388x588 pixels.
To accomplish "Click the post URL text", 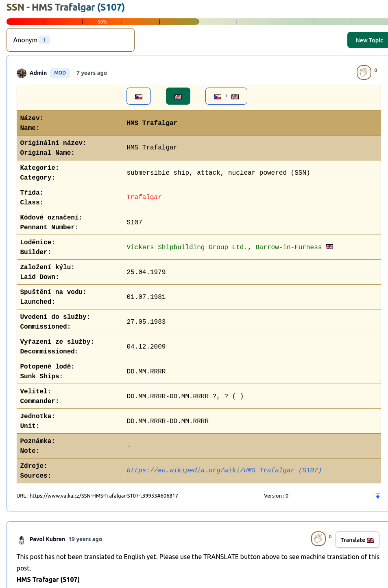I will [97, 496].
